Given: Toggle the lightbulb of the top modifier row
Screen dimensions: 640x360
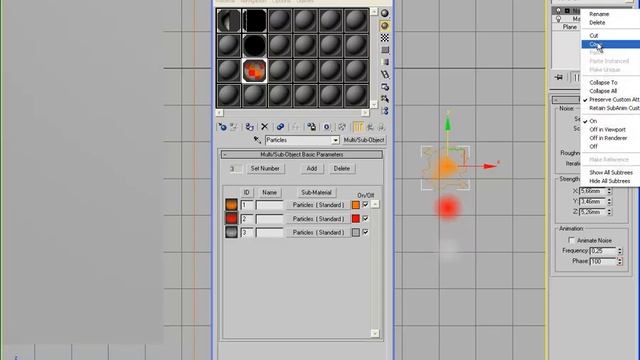Looking at the screenshot, I should pos(559,11).
